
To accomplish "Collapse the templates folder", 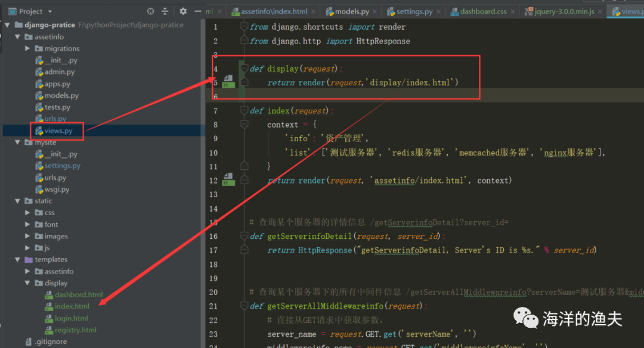I will coord(17,260).
